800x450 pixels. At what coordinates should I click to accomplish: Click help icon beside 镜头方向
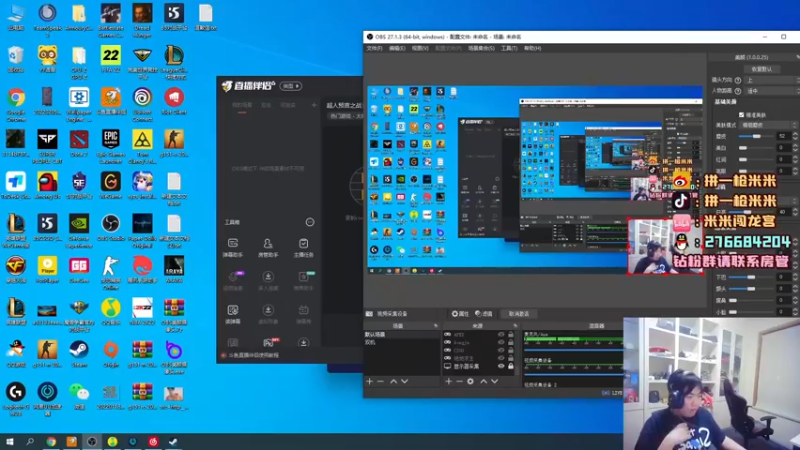[738, 80]
